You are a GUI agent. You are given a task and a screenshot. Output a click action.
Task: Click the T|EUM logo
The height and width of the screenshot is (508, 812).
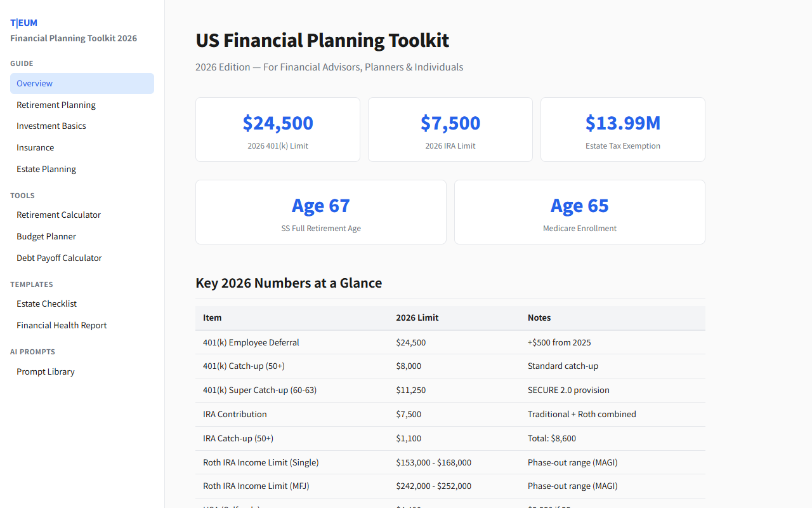pos(23,22)
